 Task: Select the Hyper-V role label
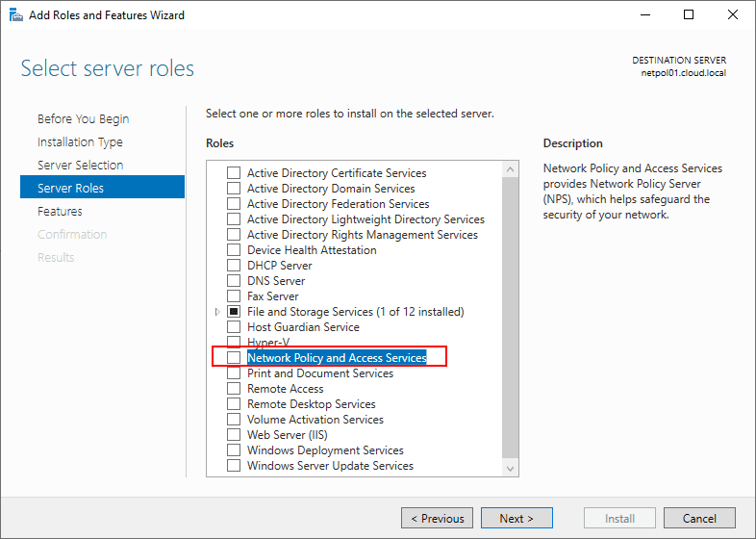(268, 343)
